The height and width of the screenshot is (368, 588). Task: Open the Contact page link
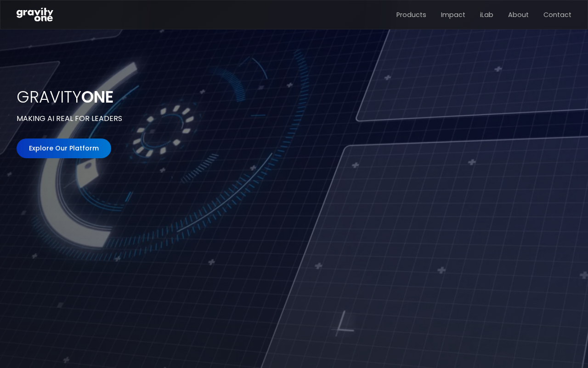(557, 15)
